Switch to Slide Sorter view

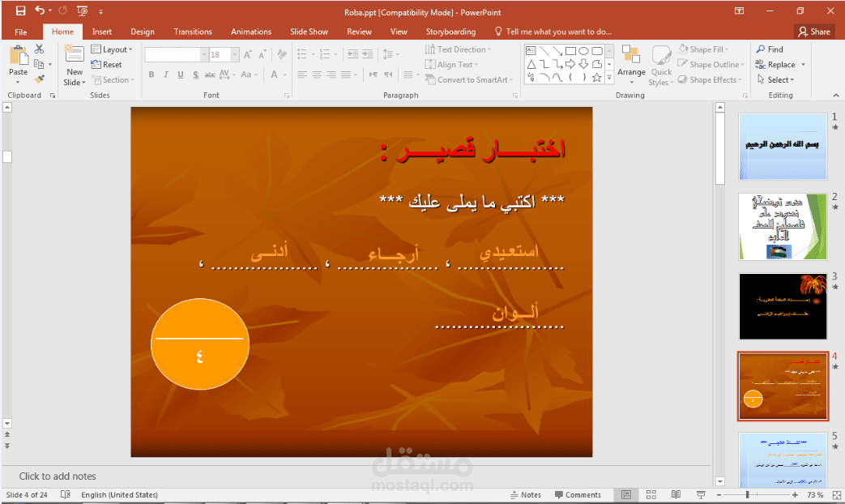[651, 494]
